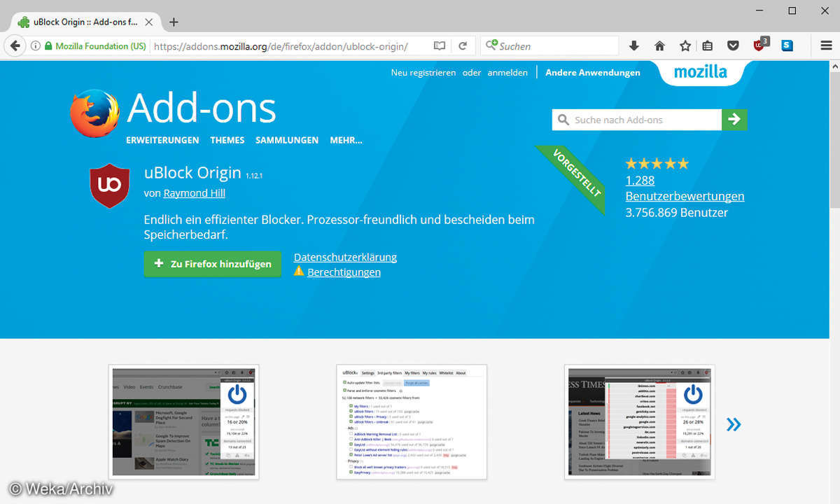Viewport: 840px width, 504px height.
Task: Focus Suche nach Add-ons field
Action: pyautogui.click(x=637, y=120)
